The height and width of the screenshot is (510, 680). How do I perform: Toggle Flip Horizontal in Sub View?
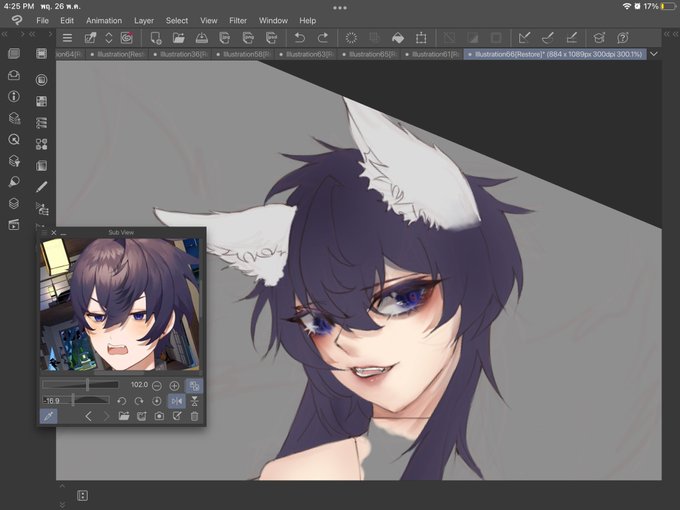point(177,401)
